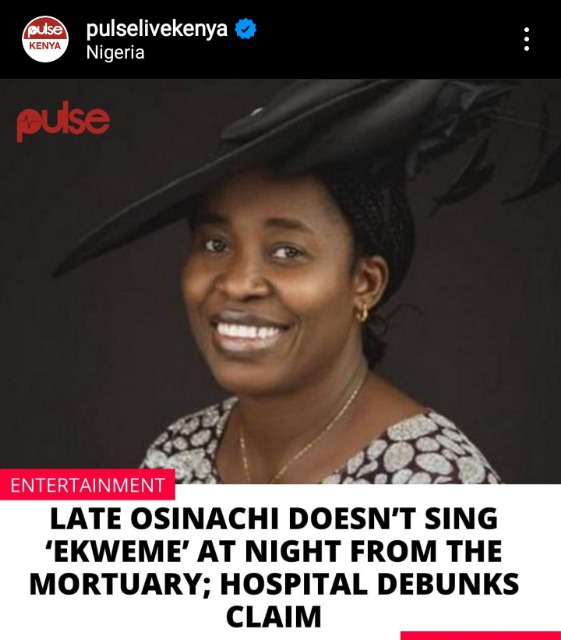Open the pulselivekenya username link
This screenshot has height=640, width=561.
157,29
